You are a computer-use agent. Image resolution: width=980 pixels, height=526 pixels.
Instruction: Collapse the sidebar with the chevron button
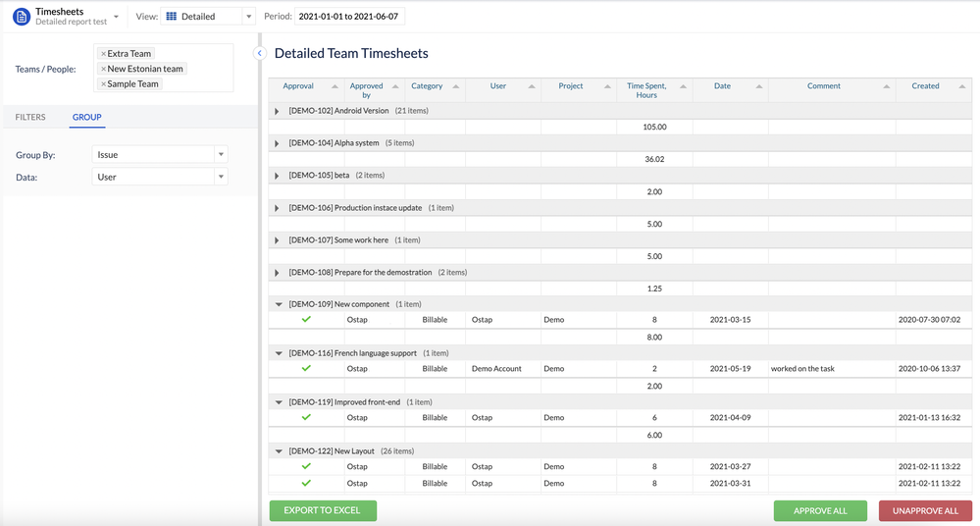[x=259, y=53]
